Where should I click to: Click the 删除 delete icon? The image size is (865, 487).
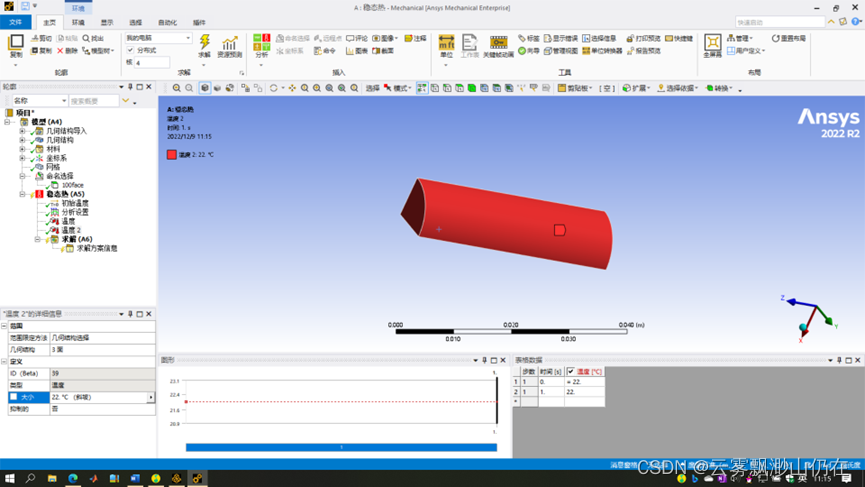pos(67,50)
